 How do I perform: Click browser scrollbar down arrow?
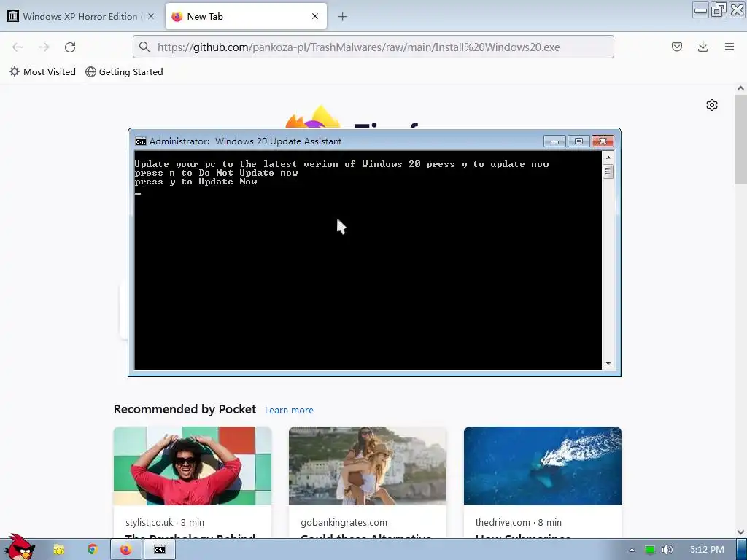tap(740, 532)
